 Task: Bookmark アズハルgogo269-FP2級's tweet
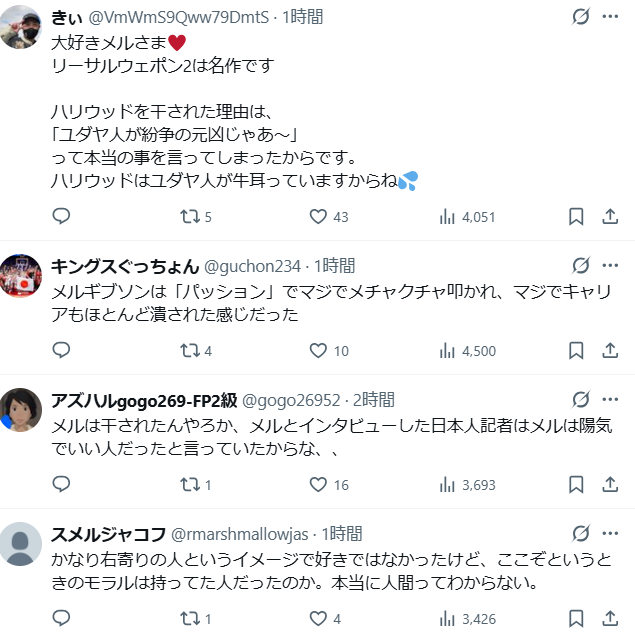point(576,484)
